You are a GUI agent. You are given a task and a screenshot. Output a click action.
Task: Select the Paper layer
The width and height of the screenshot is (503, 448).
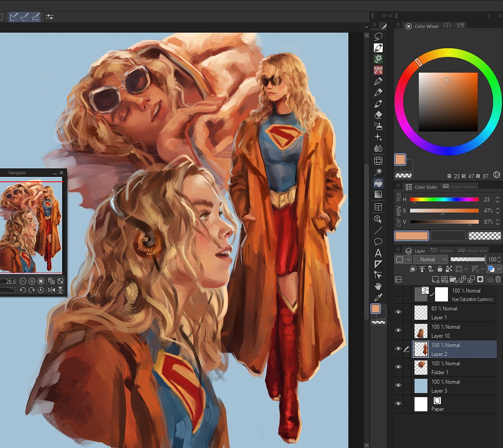pos(454,404)
